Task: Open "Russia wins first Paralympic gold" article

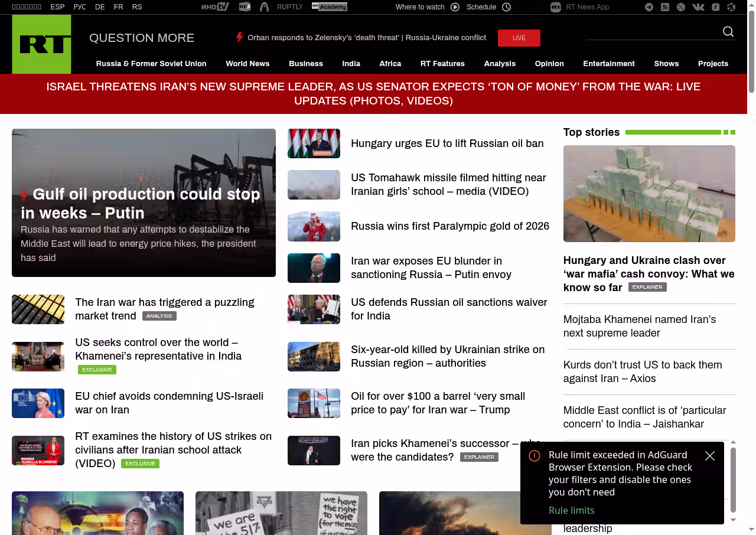Action: click(449, 226)
